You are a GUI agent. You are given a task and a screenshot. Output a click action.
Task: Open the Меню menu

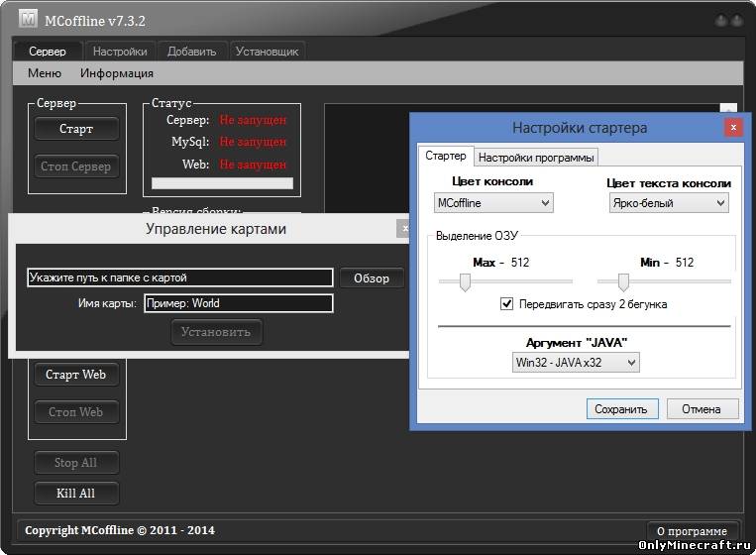45,73
